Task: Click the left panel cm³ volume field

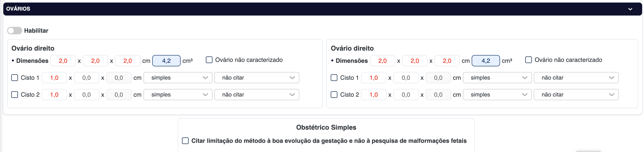Action: point(166,61)
